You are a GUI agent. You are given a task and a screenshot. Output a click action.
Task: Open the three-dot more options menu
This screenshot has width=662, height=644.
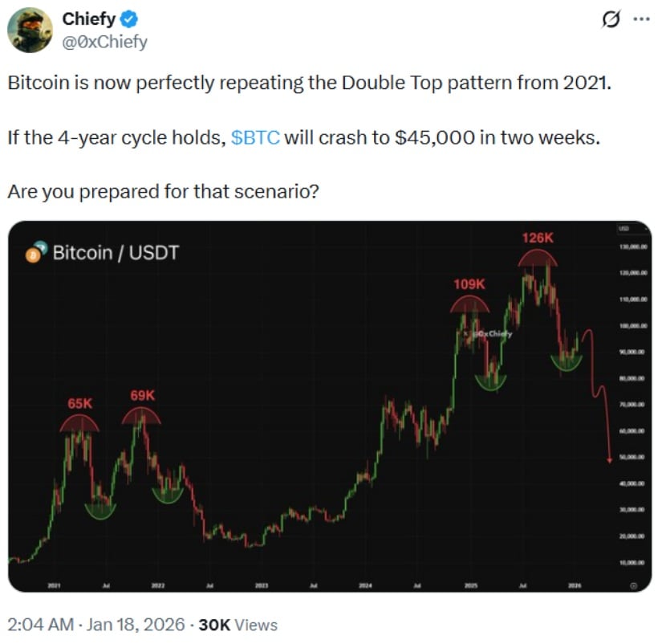tap(640, 21)
